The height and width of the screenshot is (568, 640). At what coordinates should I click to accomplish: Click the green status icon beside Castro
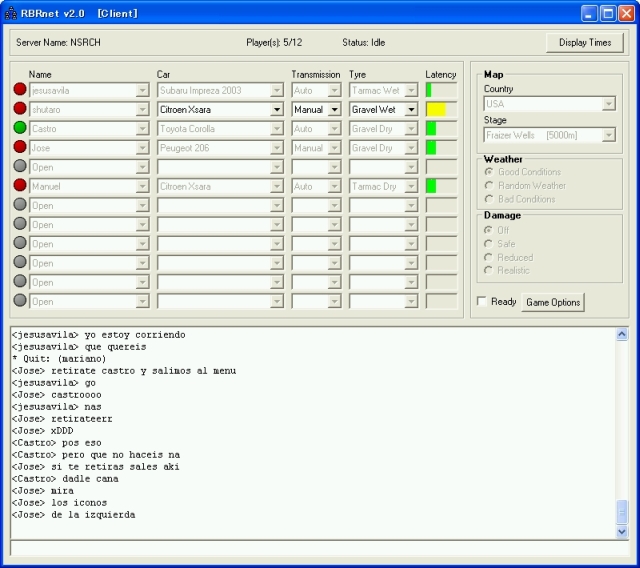[20, 128]
